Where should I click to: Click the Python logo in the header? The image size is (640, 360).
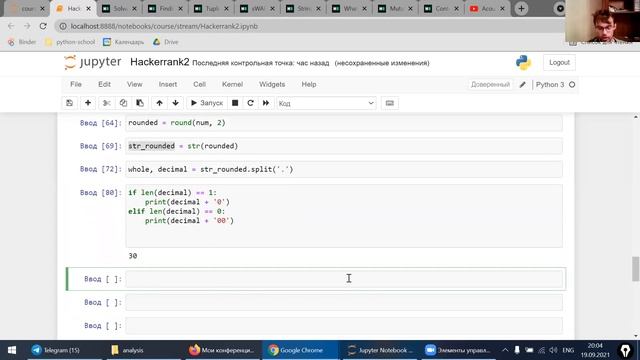[523, 62]
